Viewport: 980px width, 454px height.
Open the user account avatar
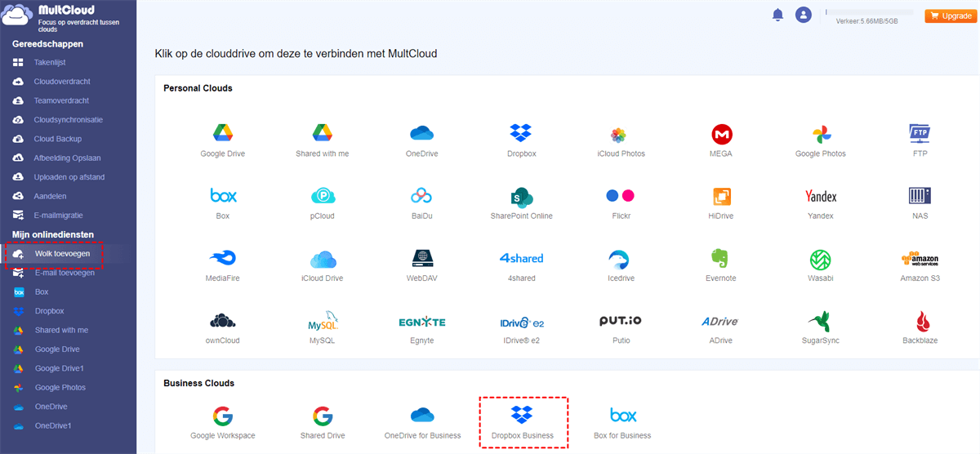tap(804, 15)
